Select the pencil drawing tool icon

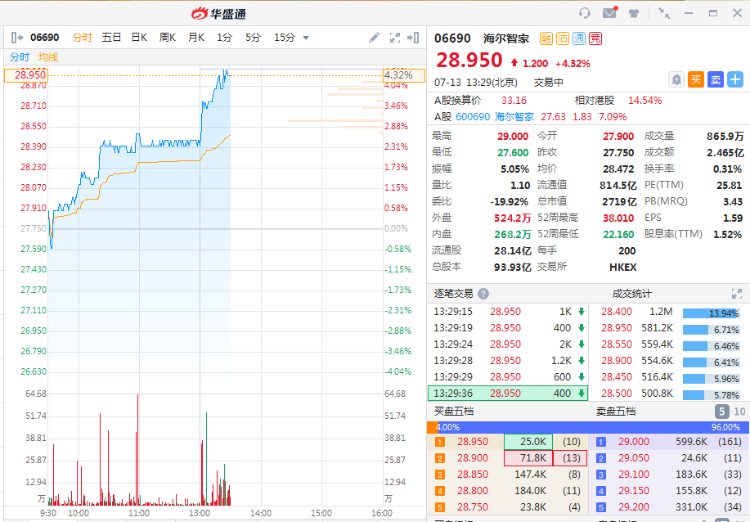click(x=374, y=37)
